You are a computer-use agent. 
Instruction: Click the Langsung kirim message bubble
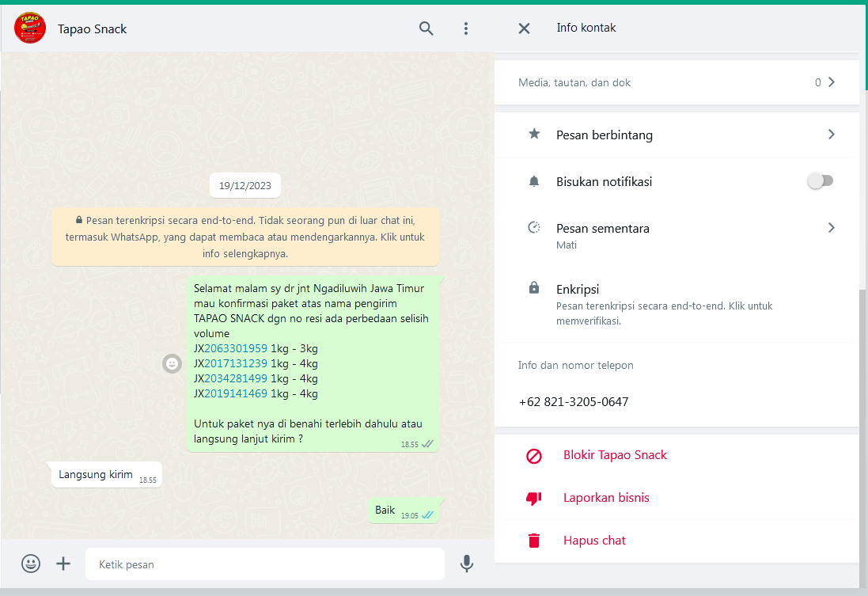pos(106,475)
